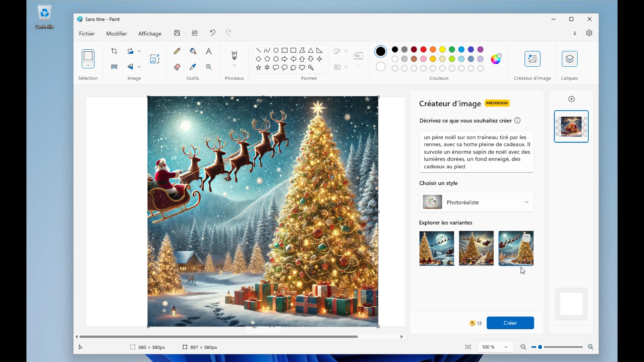Select the Fill bucket tool

click(193, 51)
